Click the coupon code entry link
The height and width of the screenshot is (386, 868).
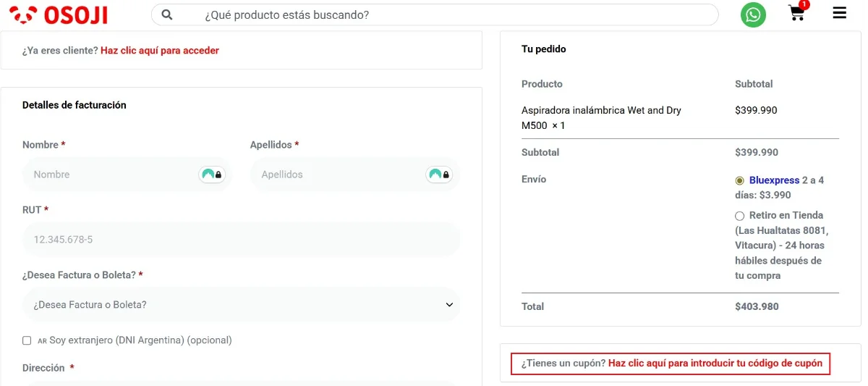tap(715, 364)
